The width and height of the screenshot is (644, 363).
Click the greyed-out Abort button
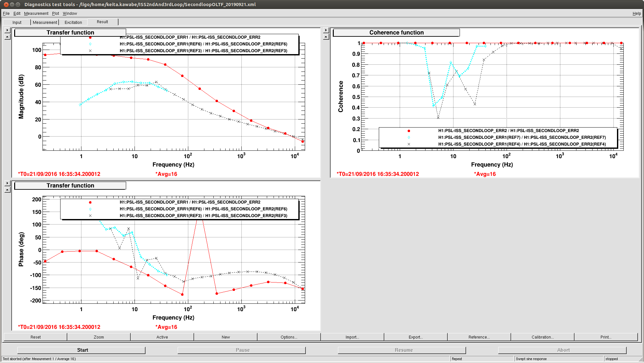click(x=562, y=350)
